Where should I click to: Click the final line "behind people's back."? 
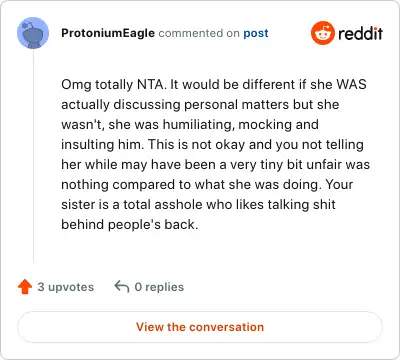coord(130,224)
